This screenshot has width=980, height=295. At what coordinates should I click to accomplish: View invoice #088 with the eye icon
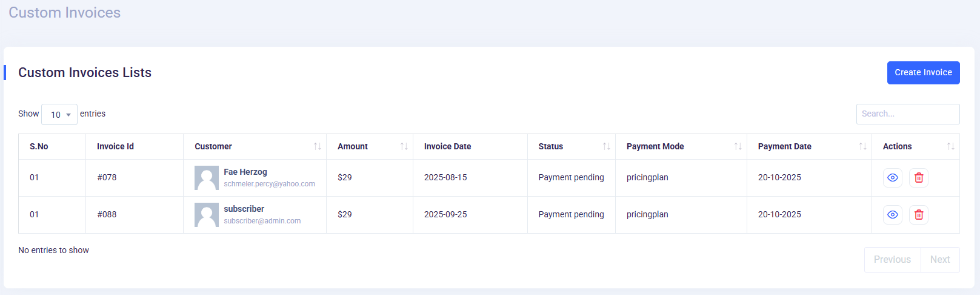click(892, 215)
